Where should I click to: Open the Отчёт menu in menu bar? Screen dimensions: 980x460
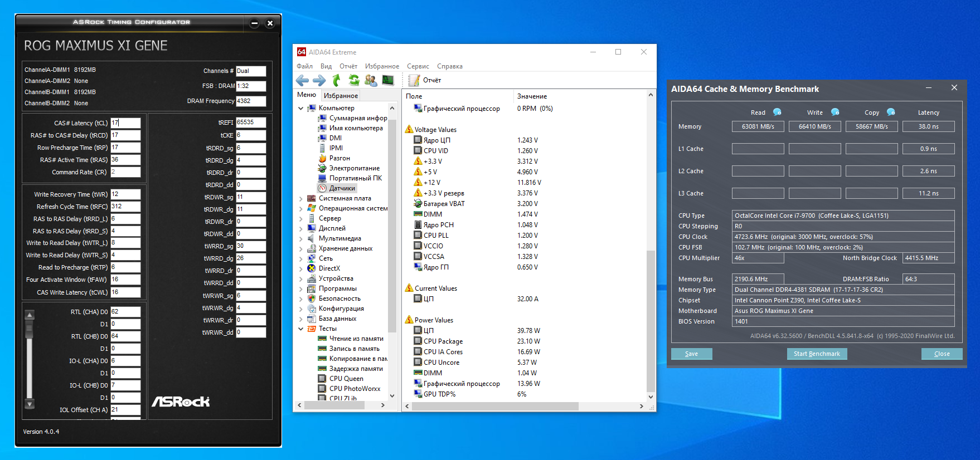tap(348, 66)
